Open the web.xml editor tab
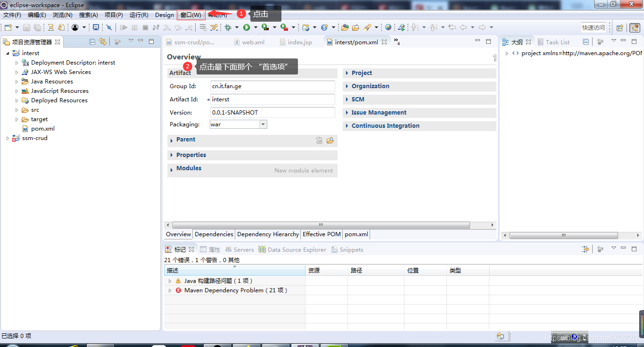This screenshot has height=347, width=644. click(x=249, y=42)
